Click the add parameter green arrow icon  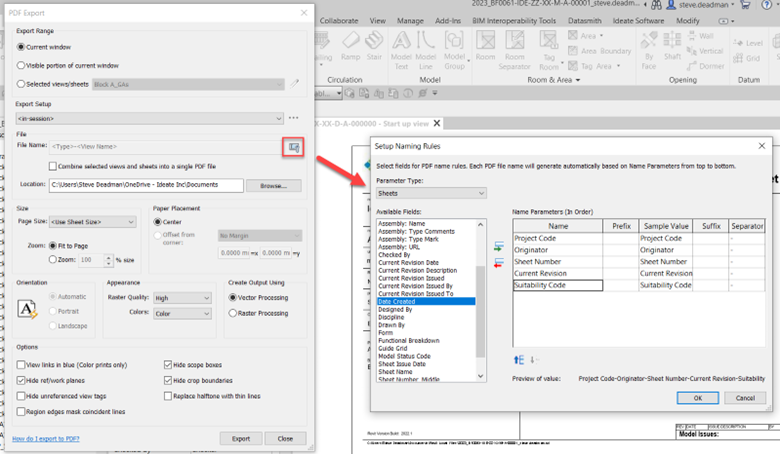(x=499, y=245)
